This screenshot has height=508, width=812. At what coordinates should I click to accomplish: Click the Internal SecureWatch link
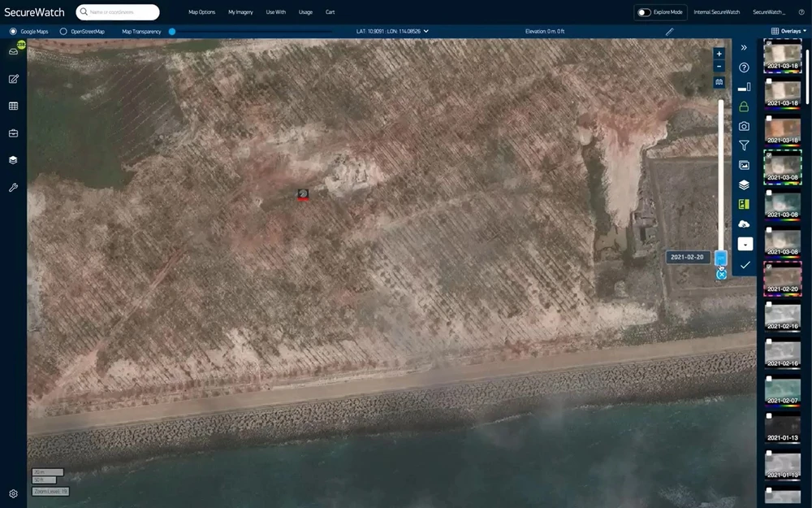716,12
